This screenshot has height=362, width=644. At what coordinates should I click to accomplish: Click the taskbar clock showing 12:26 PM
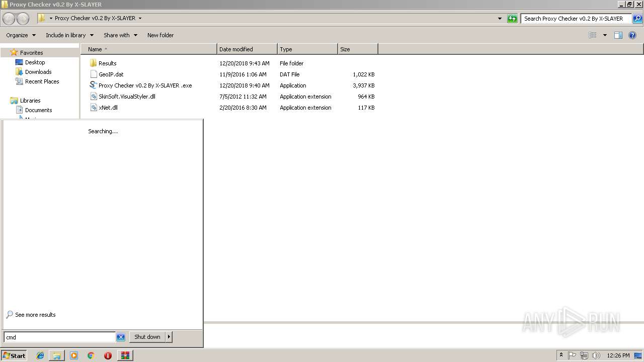tap(618, 355)
